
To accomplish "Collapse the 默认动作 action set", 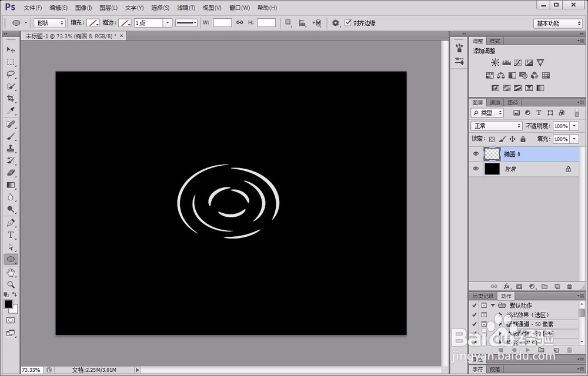I will click(x=493, y=305).
